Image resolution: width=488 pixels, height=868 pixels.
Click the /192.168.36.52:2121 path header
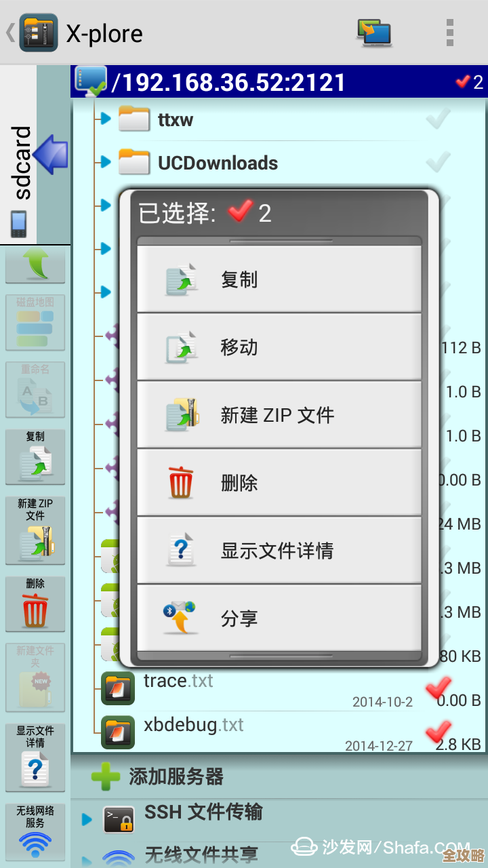229,83
